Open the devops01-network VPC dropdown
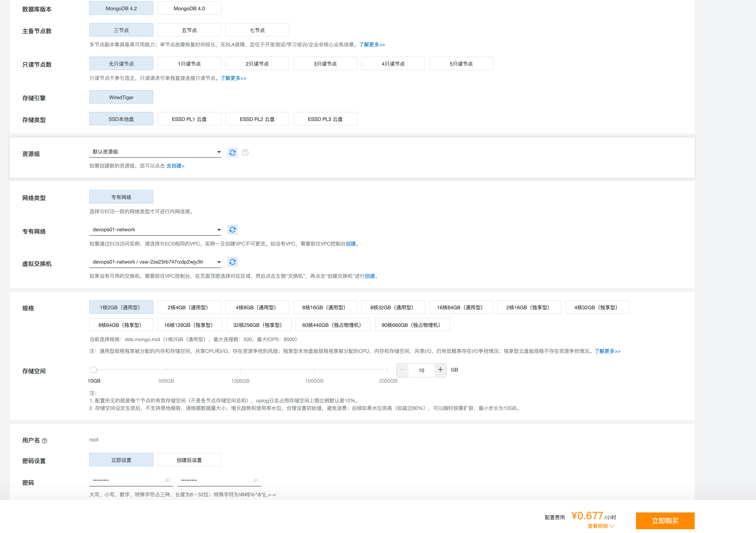The image size is (756, 533). (x=155, y=230)
